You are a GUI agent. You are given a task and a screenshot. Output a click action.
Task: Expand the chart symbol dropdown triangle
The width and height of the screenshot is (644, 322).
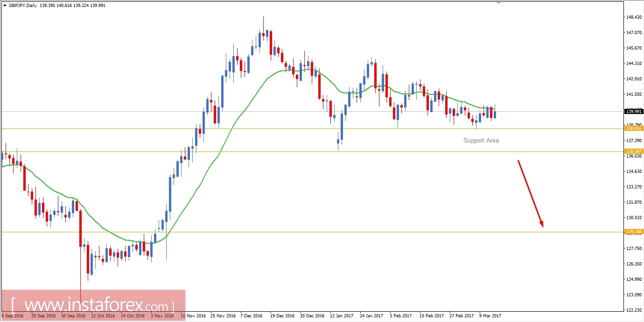(x=5, y=5)
